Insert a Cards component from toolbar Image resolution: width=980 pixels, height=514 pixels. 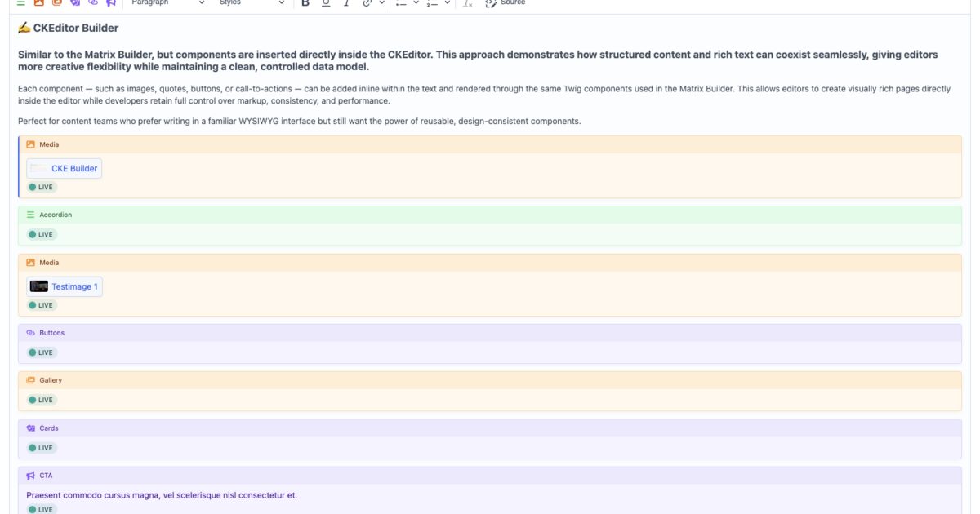coord(75,2)
